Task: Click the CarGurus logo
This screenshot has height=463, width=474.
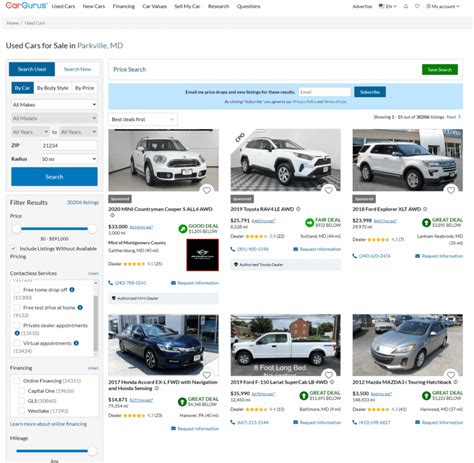Action: coord(27,6)
